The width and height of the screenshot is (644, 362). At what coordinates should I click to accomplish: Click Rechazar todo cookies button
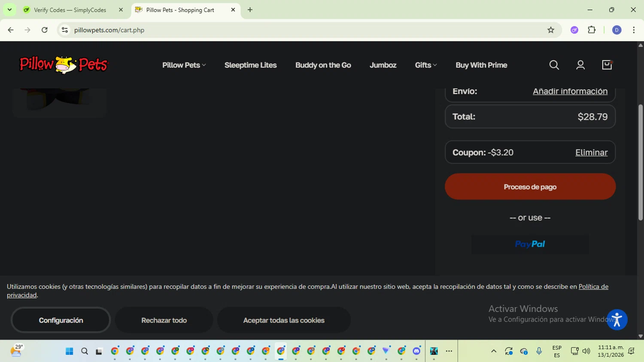164,320
